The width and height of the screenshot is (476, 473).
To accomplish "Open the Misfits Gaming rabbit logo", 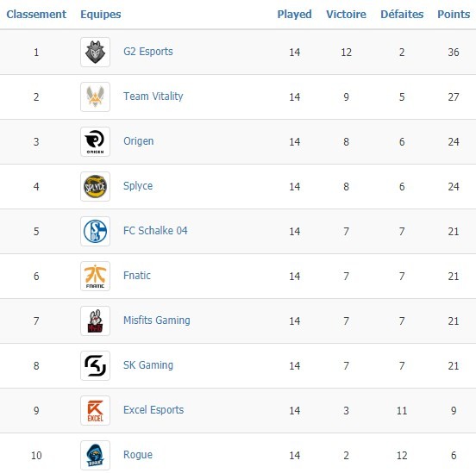I will click(x=96, y=321).
